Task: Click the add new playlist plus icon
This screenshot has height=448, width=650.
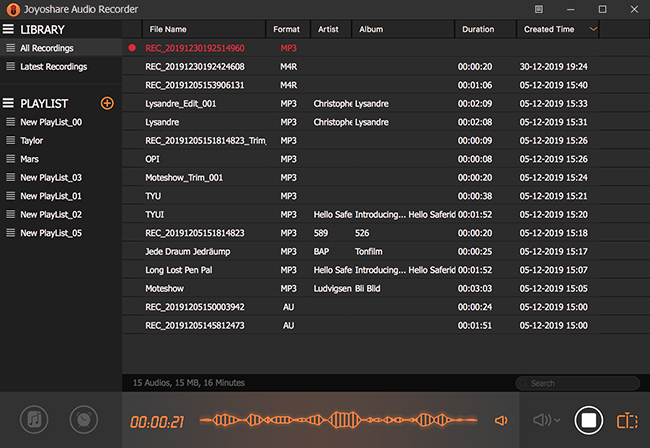Action: [x=107, y=103]
